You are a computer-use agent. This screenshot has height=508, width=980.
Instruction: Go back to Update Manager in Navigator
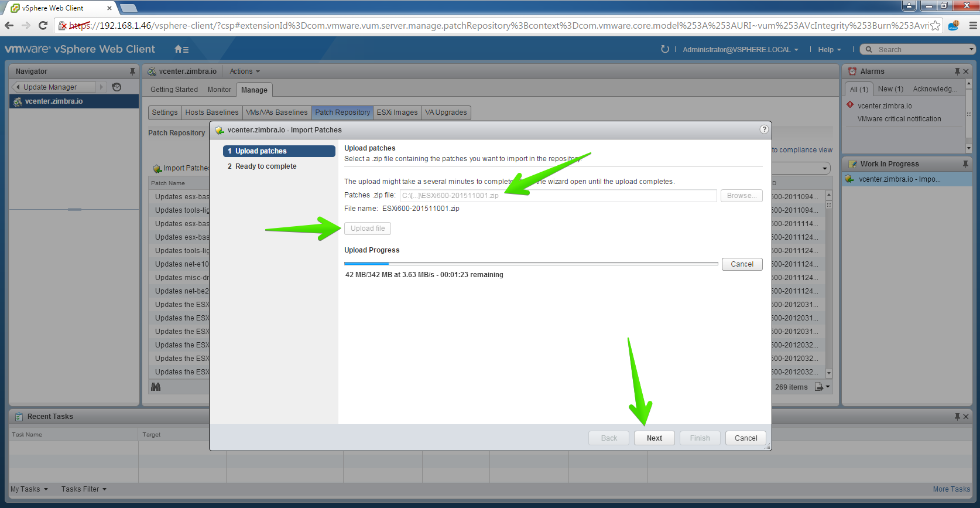pos(53,87)
